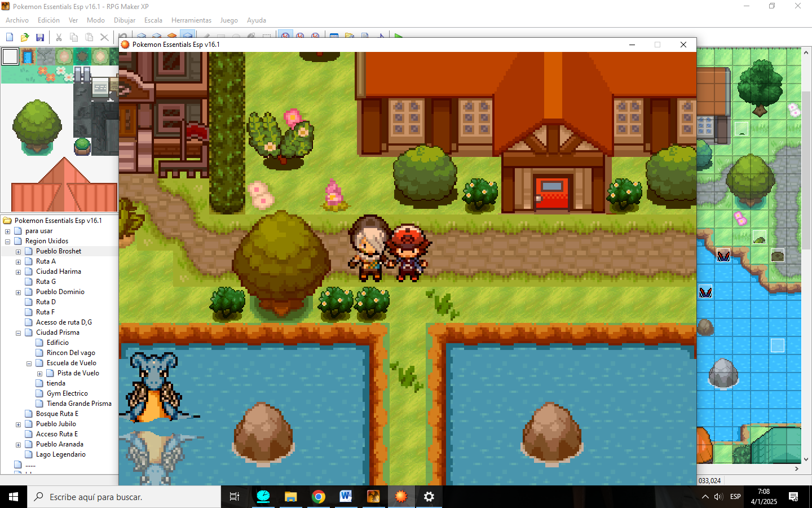812x508 pixels.
Task: Open the Dibujar menu
Action: click(124, 20)
